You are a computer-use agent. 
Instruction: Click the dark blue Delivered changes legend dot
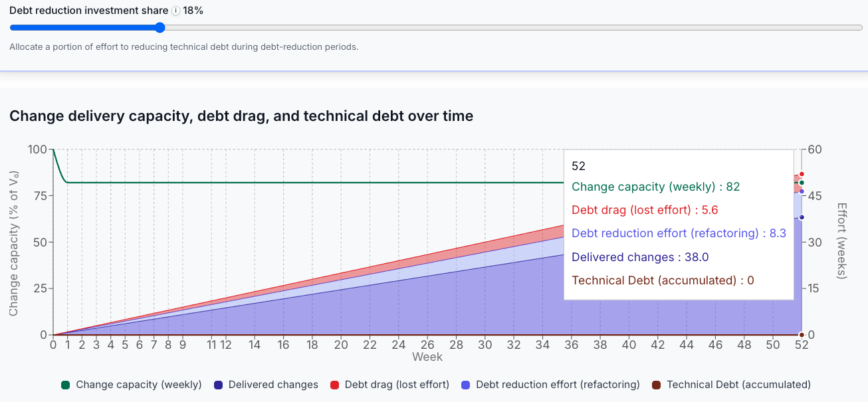point(217,384)
